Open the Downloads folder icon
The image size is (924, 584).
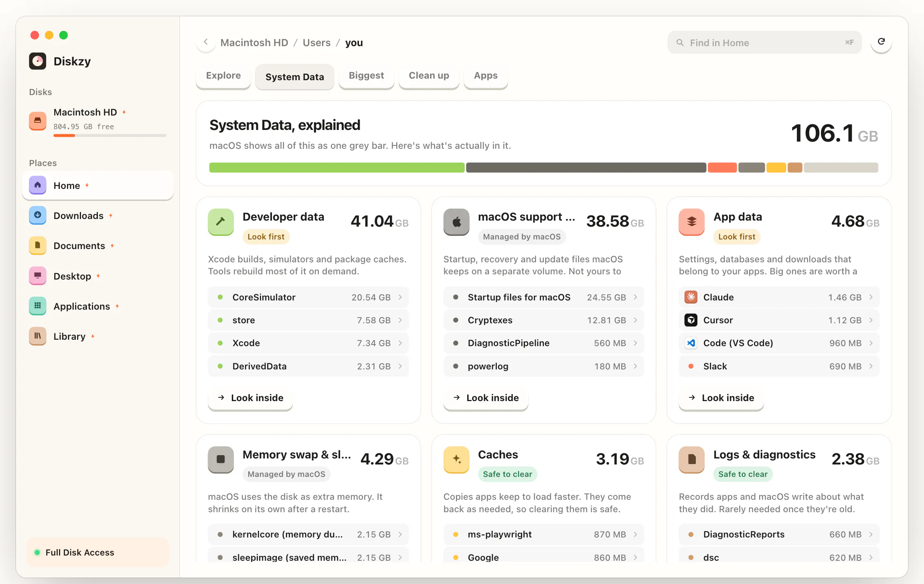pos(38,215)
